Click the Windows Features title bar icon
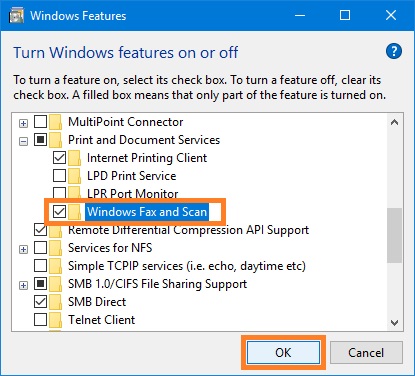415x376 pixels. tap(17, 15)
